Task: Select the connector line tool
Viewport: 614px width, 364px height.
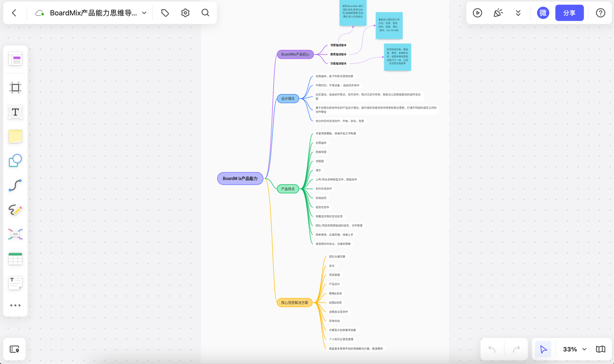Action: click(15, 185)
